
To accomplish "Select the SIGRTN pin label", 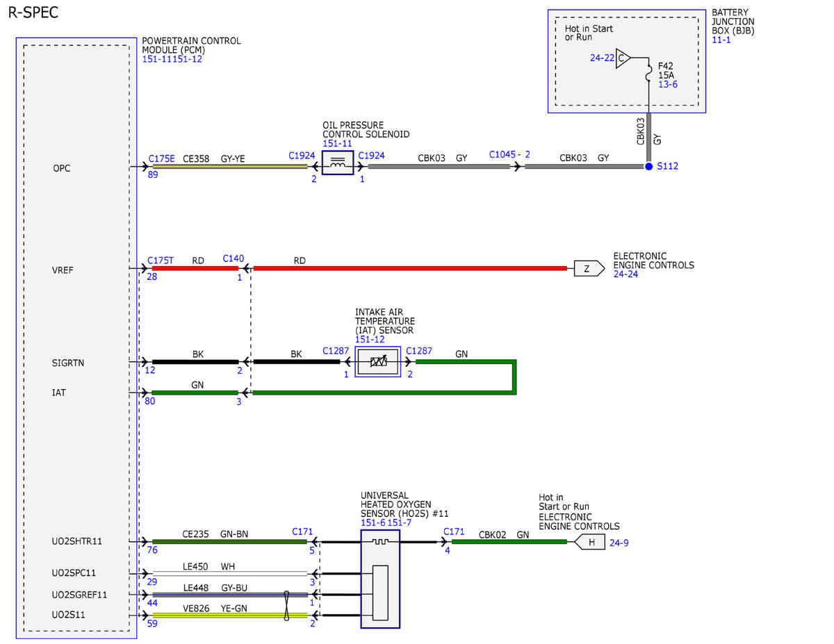I will tap(68, 363).
